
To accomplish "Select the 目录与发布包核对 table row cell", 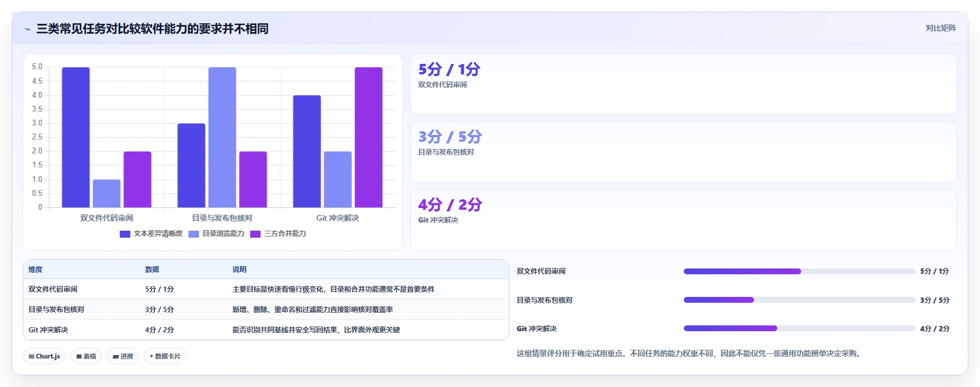I will 56,310.
